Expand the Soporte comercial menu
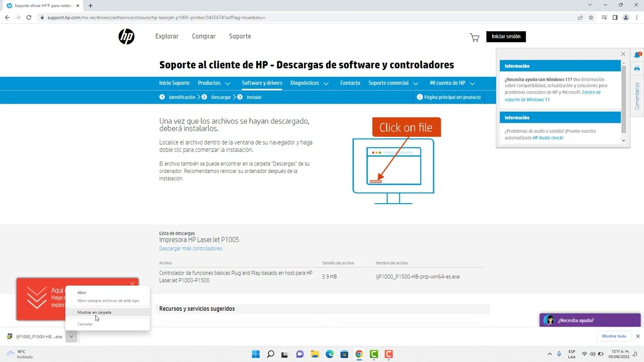The height and width of the screenshot is (362, 644). pos(393,83)
